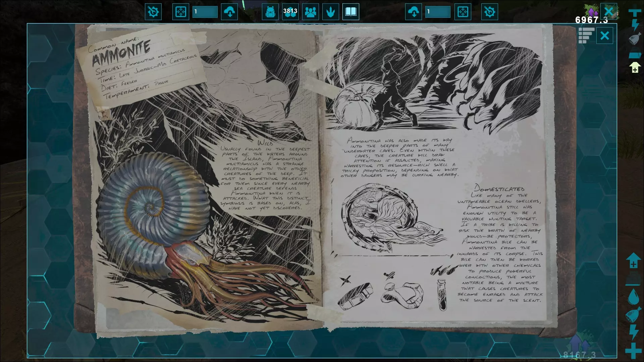Open the backpack inventory tab

(x=270, y=12)
